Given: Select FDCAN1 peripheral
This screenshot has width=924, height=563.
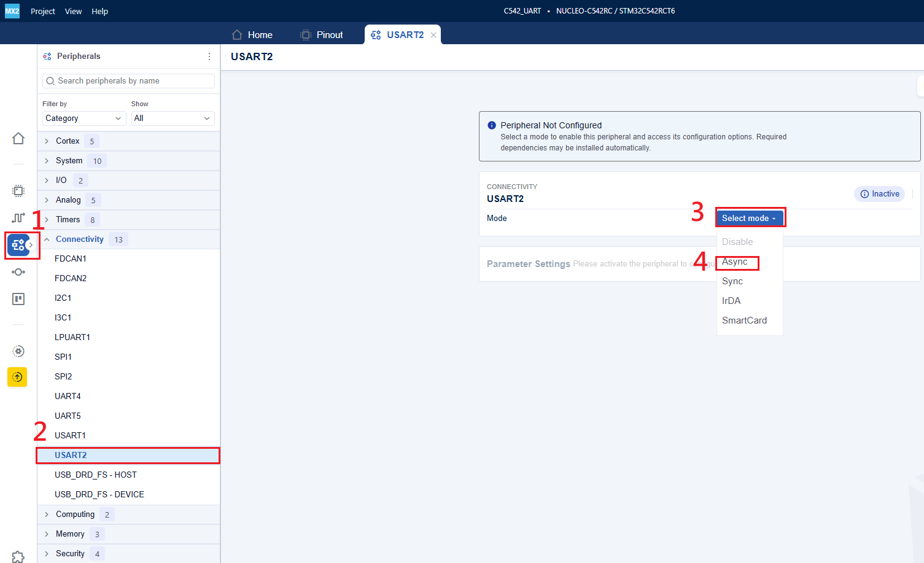Looking at the screenshot, I should click(128, 259).
